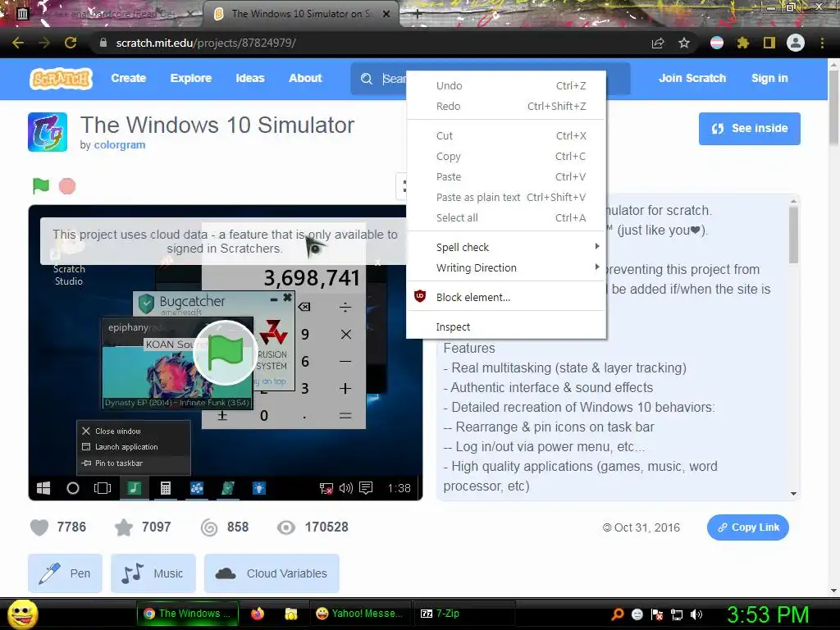The width and height of the screenshot is (840, 630).
Task: Click the remix spiral icon showing 858
Action: point(209,527)
